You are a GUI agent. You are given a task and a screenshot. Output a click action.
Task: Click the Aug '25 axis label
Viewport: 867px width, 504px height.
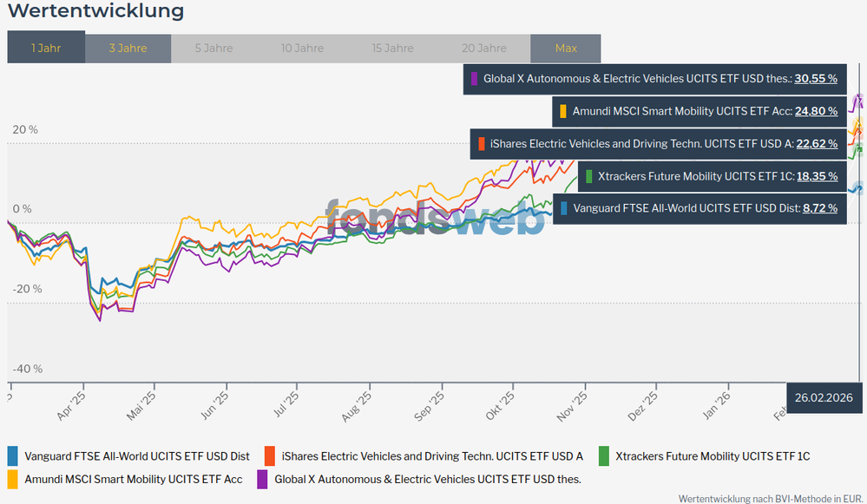(x=357, y=407)
